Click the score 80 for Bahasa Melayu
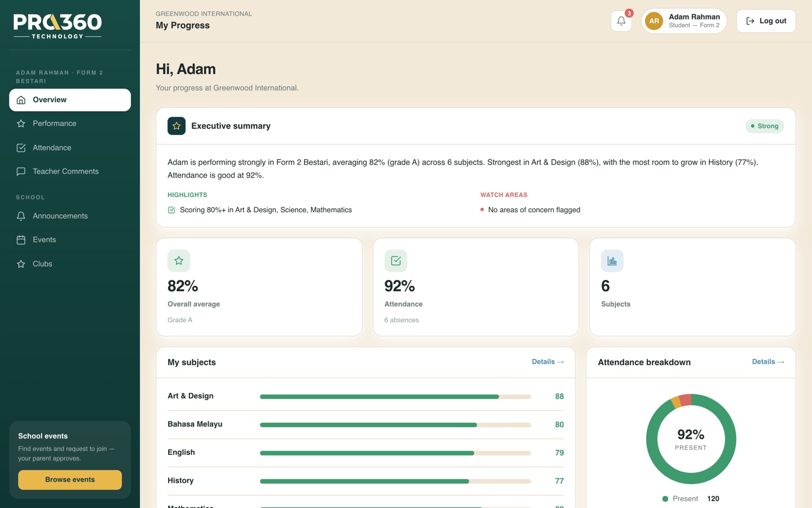Image resolution: width=812 pixels, height=508 pixels. click(x=559, y=425)
